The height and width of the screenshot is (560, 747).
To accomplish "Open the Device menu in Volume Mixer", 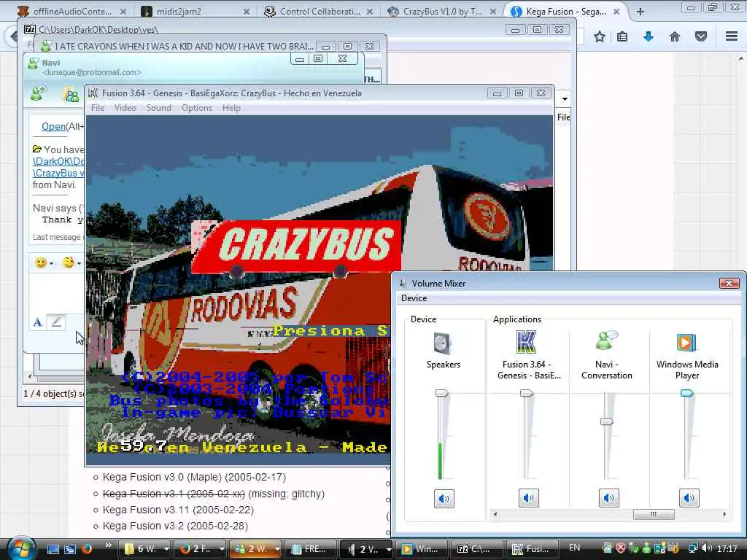I will coord(414,298).
